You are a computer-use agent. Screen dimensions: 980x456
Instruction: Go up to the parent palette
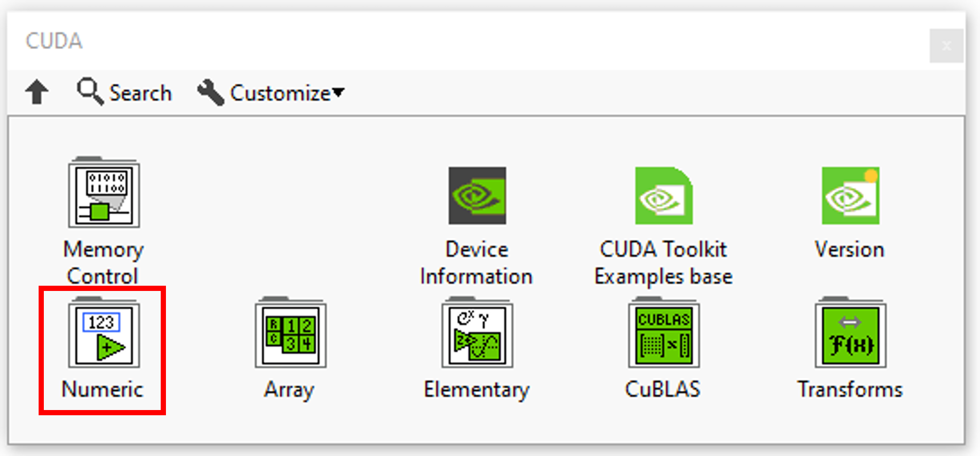click(x=37, y=92)
